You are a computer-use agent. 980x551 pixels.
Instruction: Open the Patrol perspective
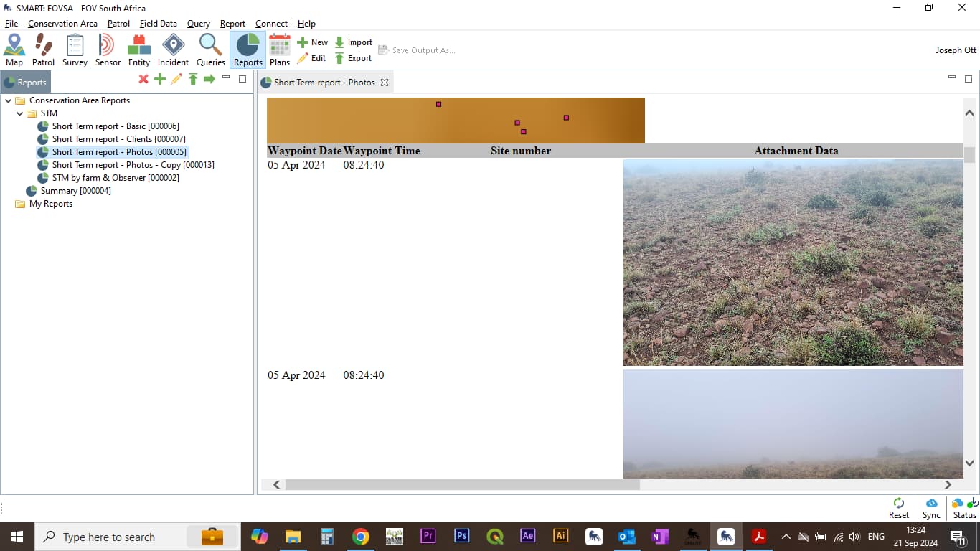point(43,50)
